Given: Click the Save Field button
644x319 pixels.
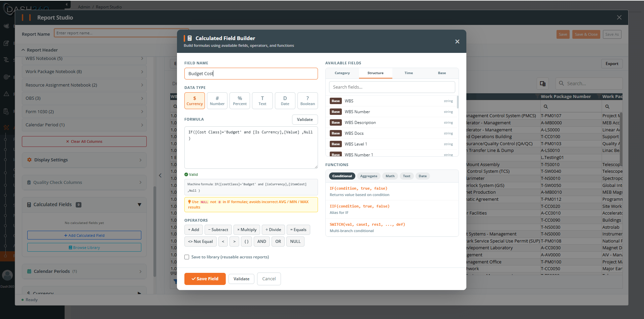Looking at the screenshot, I should pyautogui.click(x=205, y=279).
